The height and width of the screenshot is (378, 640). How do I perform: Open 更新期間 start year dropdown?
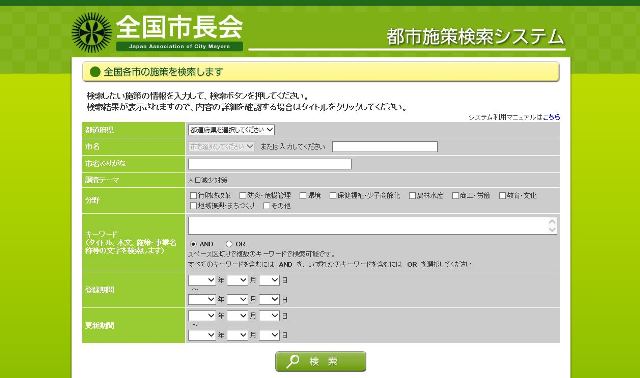[202, 316]
